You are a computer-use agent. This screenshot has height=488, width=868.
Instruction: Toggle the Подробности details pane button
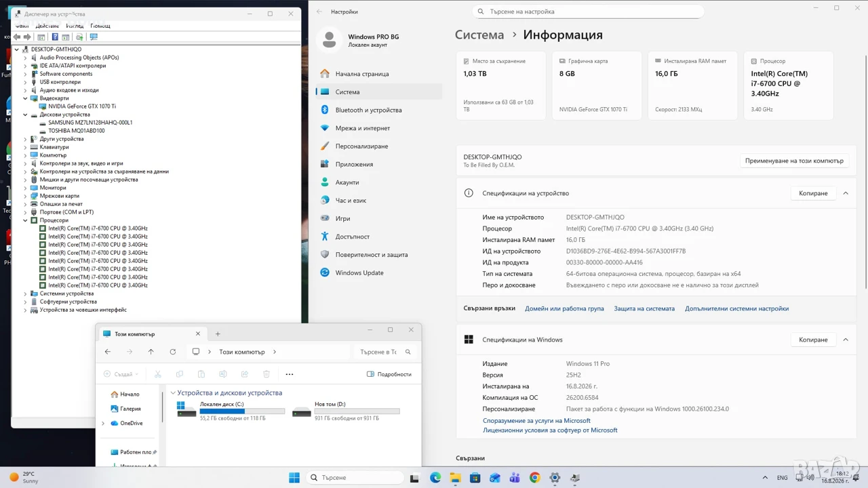(x=389, y=374)
